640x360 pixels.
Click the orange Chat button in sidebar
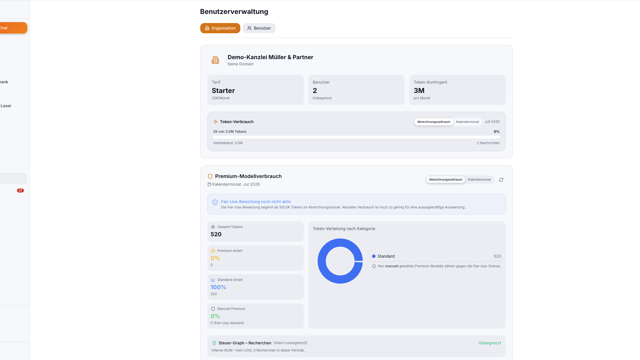click(13, 28)
